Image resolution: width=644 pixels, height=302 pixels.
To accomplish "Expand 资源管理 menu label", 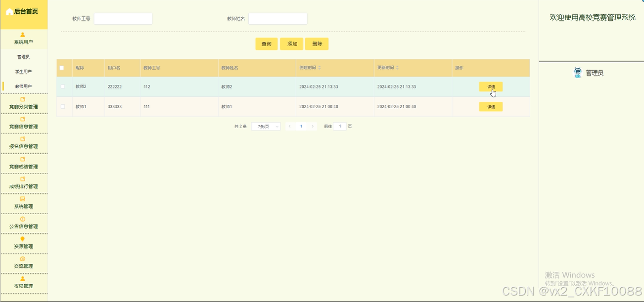I will tap(23, 247).
